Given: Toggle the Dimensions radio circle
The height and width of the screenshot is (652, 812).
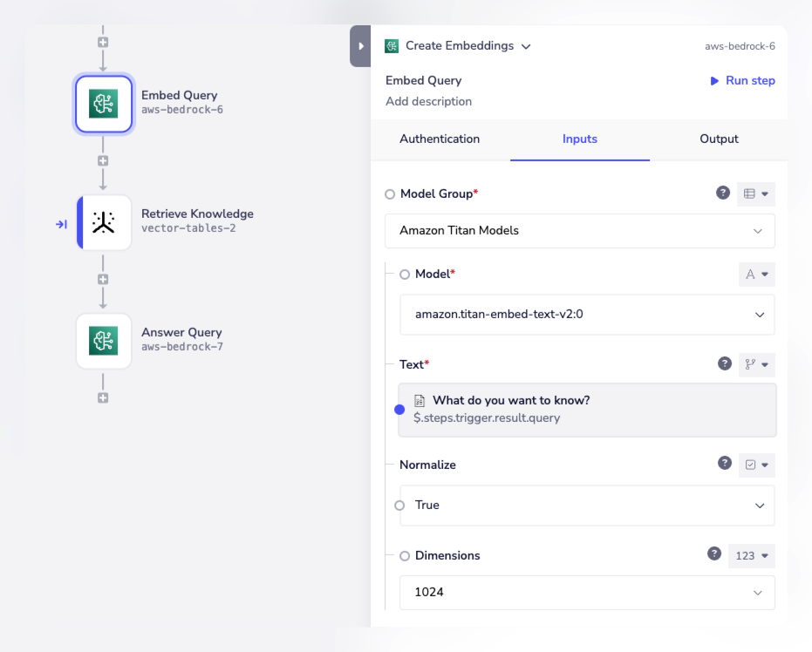Looking at the screenshot, I should coord(405,556).
